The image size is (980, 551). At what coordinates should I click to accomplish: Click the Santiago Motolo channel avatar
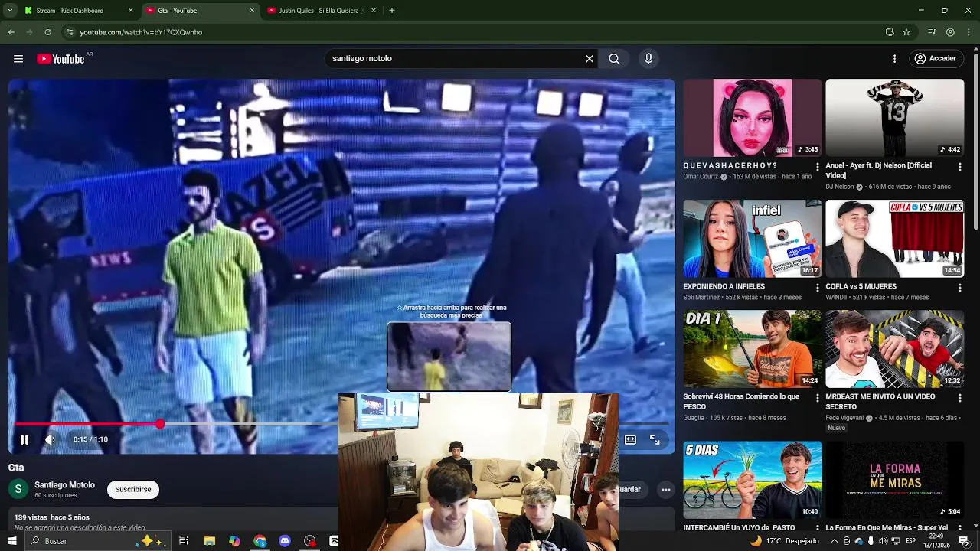point(18,490)
